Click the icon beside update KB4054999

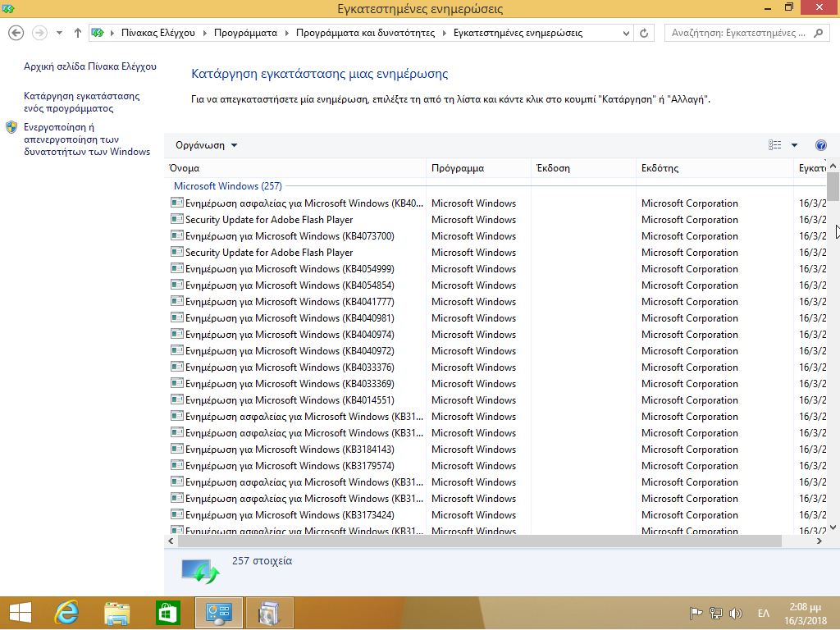coord(177,268)
